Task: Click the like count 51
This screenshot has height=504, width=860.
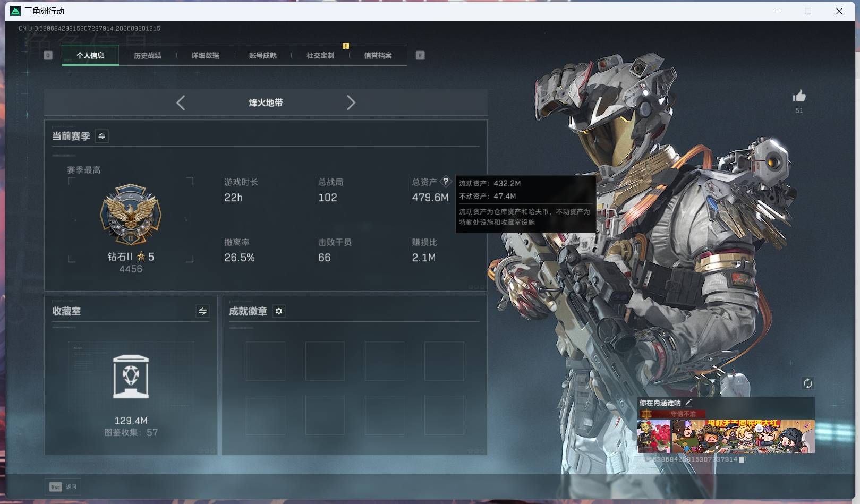Action: [799, 110]
